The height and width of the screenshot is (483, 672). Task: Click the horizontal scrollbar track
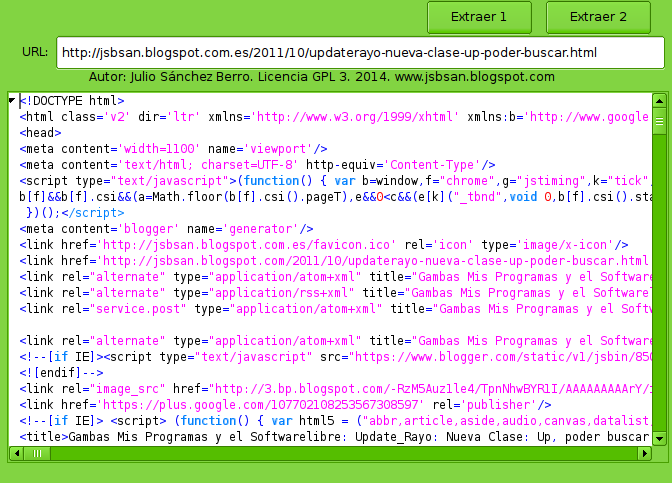(x=344, y=453)
